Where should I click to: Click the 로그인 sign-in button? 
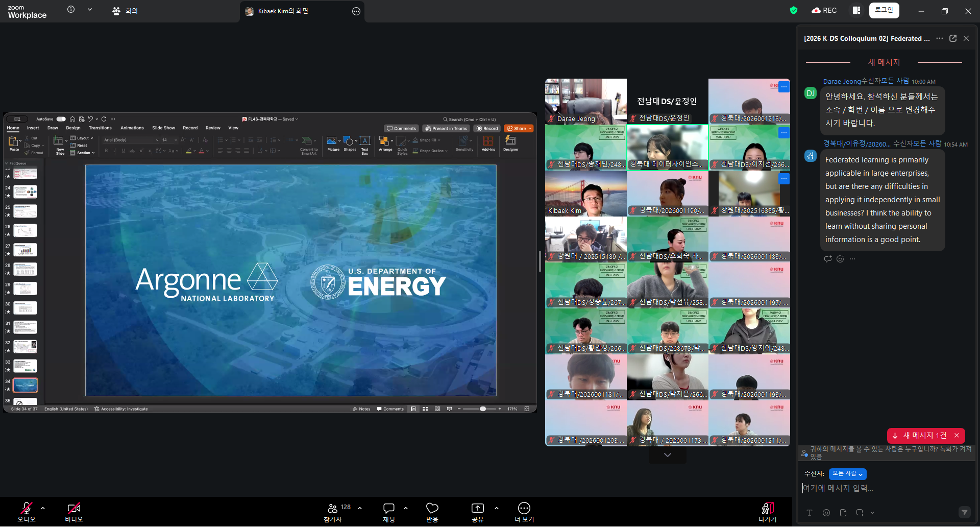[x=884, y=10]
